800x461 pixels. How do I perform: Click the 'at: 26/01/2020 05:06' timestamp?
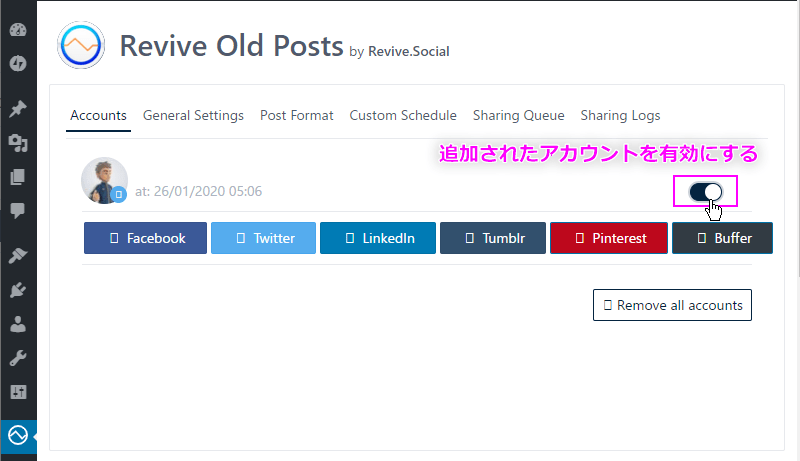(198, 191)
